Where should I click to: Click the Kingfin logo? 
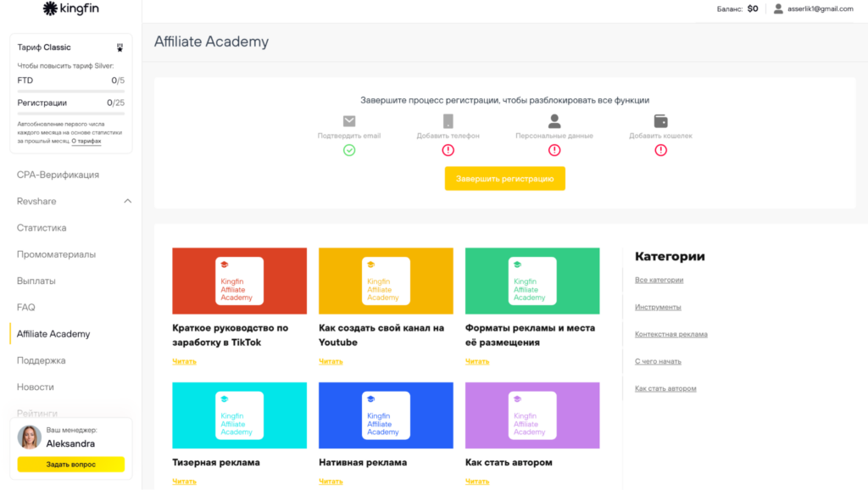71,8
